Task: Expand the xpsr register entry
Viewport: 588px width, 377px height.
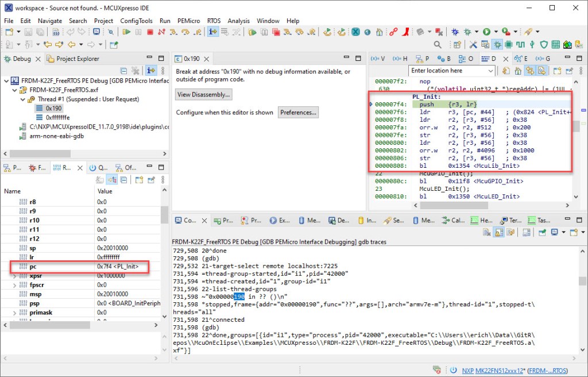Action: (15, 276)
